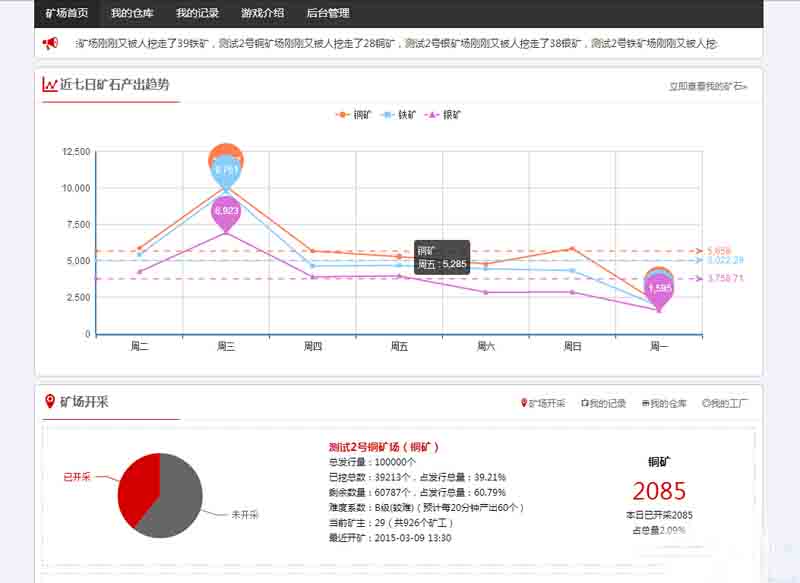Toggle the 铜矿 series in chart legend

(355, 115)
